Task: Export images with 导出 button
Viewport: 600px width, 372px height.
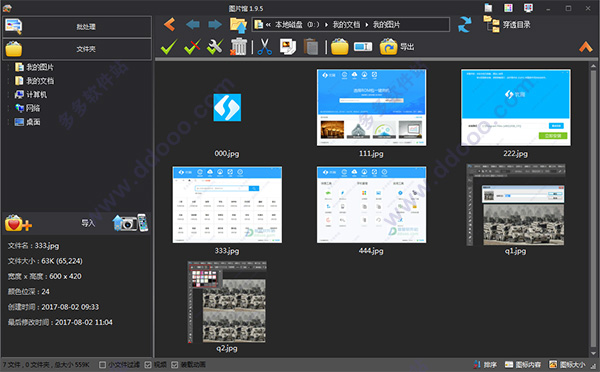Action: tap(397, 47)
